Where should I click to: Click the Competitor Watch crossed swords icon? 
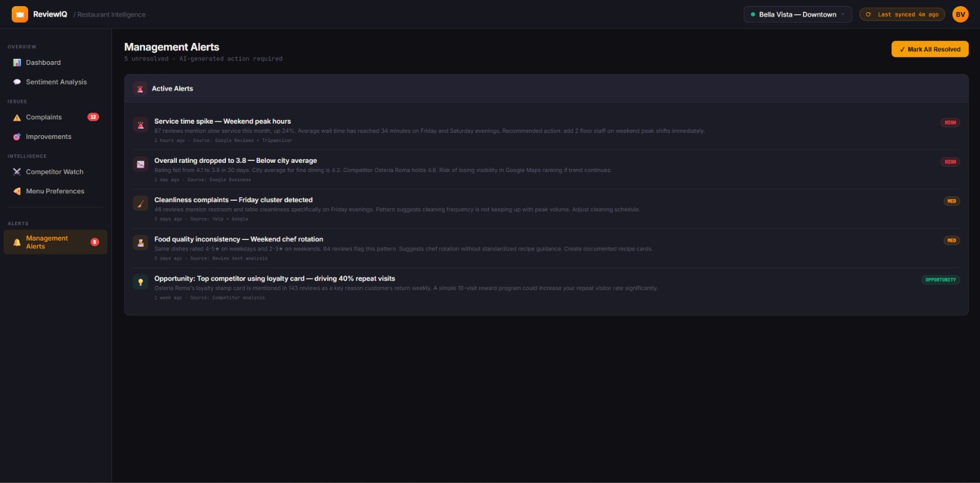pyautogui.click(x=17, y=172)
